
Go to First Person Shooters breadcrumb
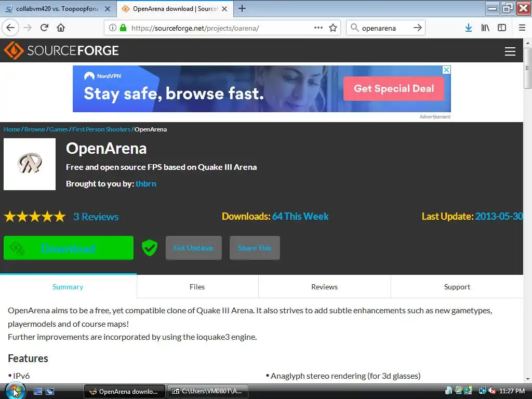pyautogui.click(x=101, y=129)
